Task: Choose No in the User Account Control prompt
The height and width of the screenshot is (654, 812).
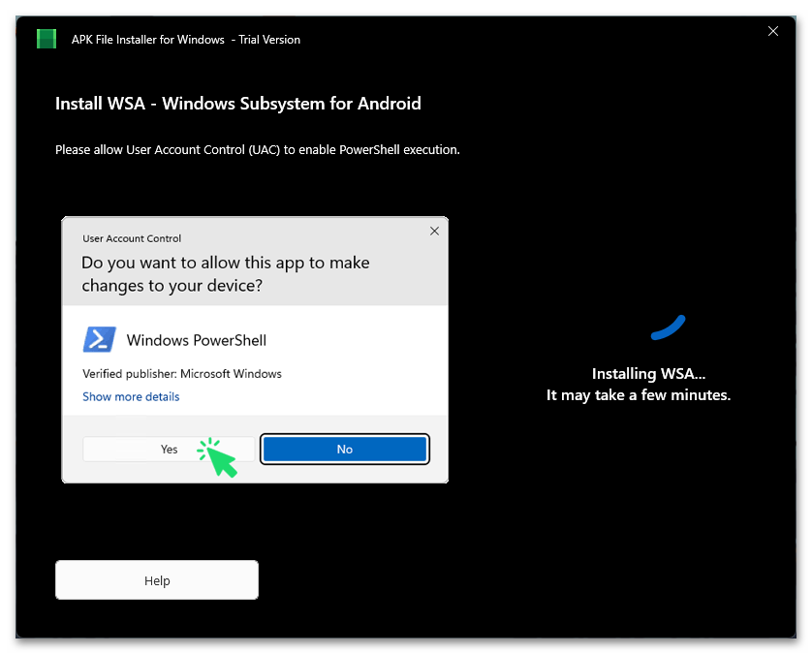Action: [x=345, y=449]
